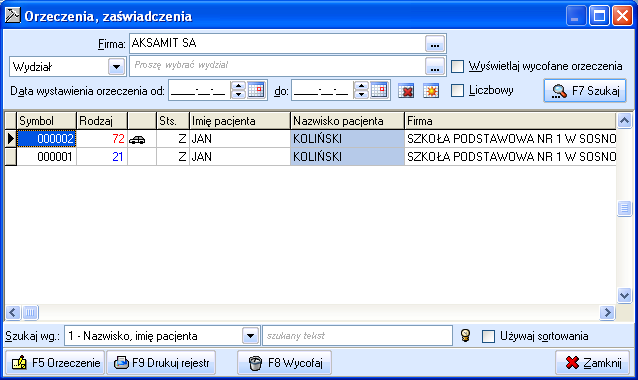Viewport: 638px width, 380px height.
Task: Click horizontal scrollbar left arrow
Action: 13,312
